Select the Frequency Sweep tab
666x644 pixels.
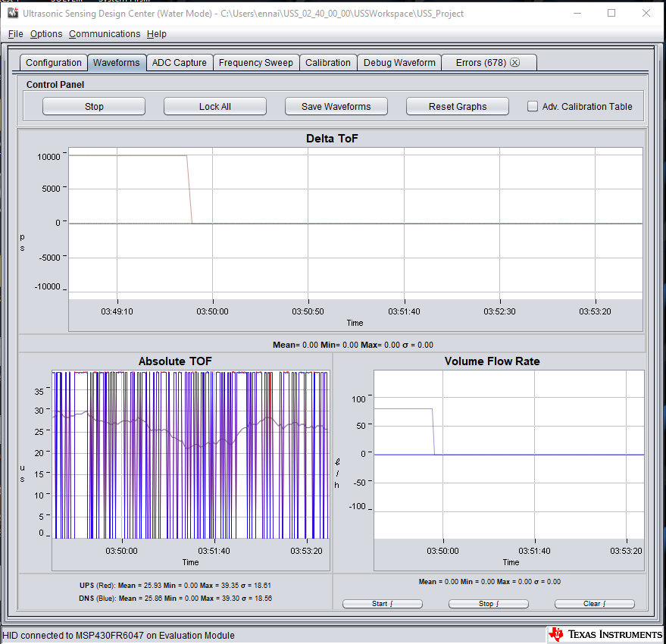255,62
